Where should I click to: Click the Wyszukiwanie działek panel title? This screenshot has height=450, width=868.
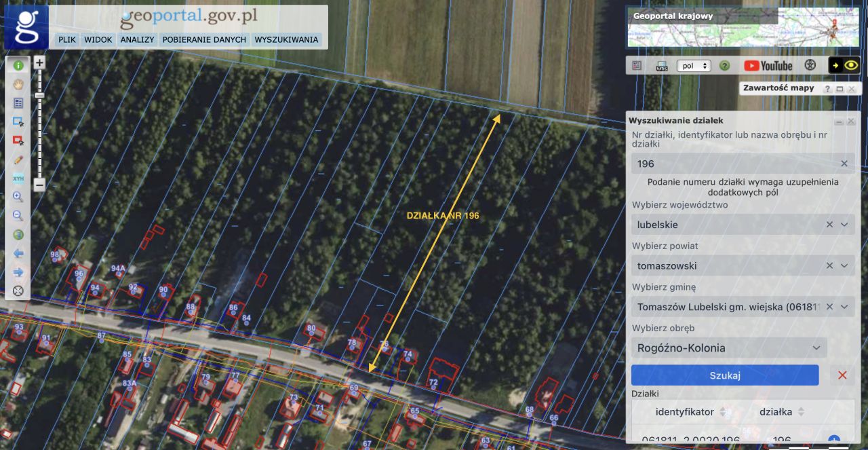[x=675, y=121]
